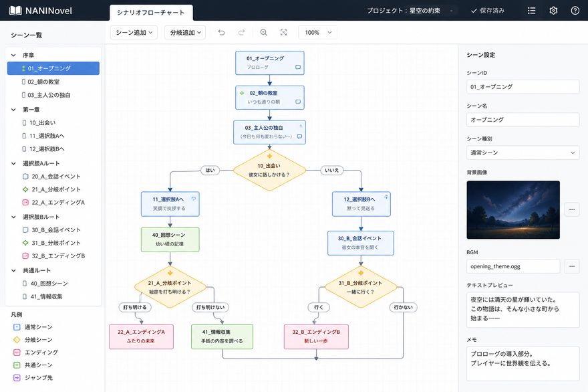The image size is (588, 392).
Task: Select the 31_B_分岐ポイント diamond node
Action: tap(360, 287)
